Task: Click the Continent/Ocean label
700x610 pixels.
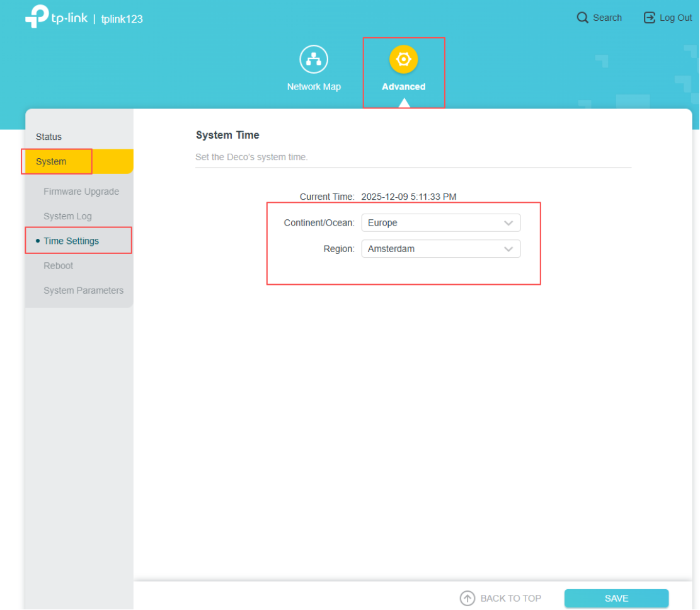Action: (x=319, y=223)
